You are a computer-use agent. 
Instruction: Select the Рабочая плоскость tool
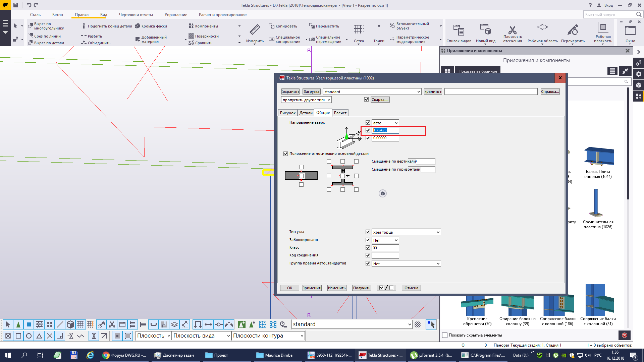coord(603,33)
